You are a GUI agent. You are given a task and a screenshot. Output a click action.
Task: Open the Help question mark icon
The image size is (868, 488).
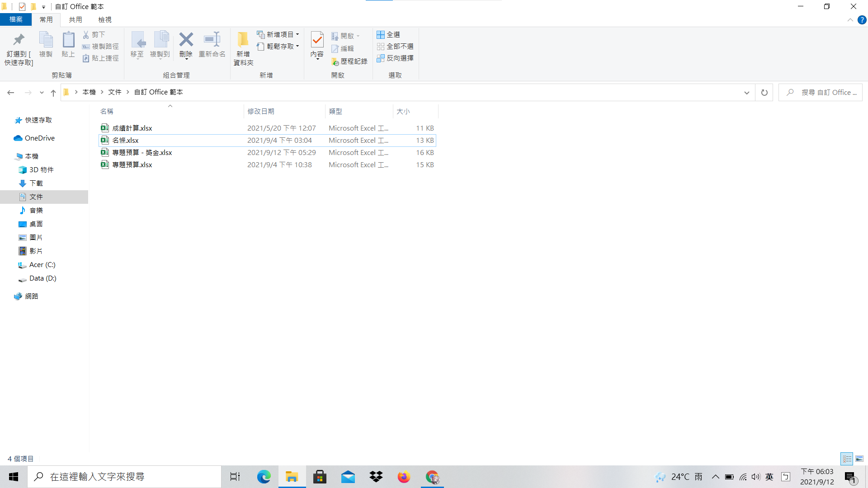[x=862, y=20]
